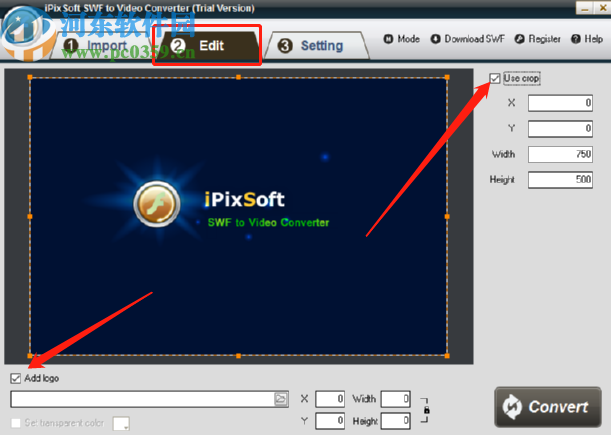
Task: Click the Register key icon
Action: click(519, 39)
